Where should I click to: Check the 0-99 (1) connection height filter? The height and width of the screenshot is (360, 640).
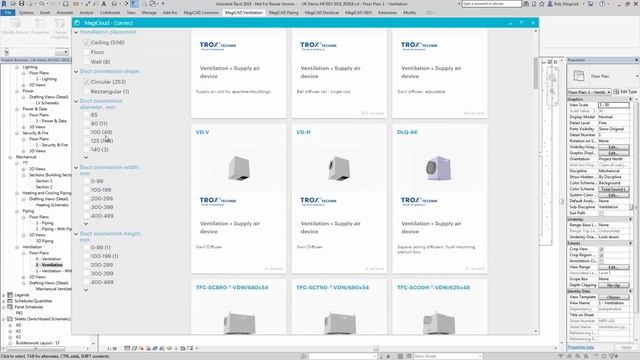coord(87,248)
